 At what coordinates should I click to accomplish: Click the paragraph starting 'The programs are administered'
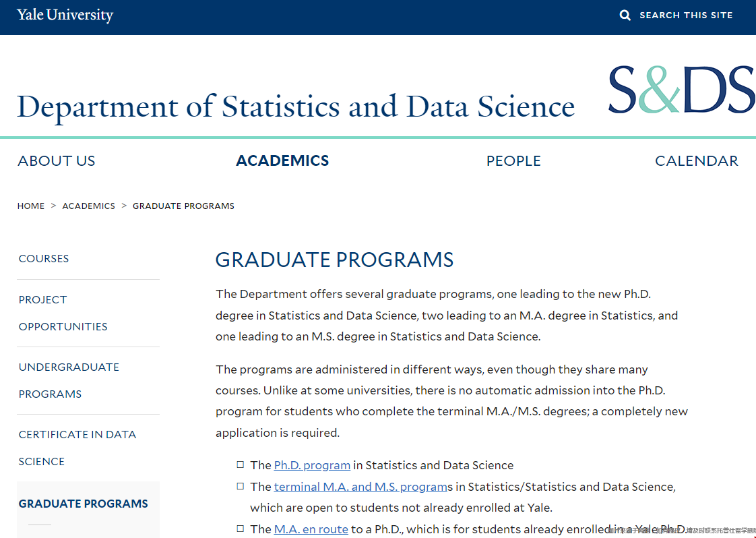(x=451, y=401)
